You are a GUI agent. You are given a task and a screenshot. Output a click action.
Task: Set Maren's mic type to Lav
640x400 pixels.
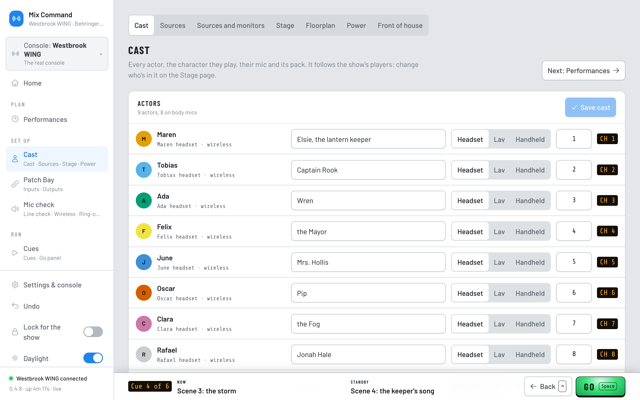point(499,139)
